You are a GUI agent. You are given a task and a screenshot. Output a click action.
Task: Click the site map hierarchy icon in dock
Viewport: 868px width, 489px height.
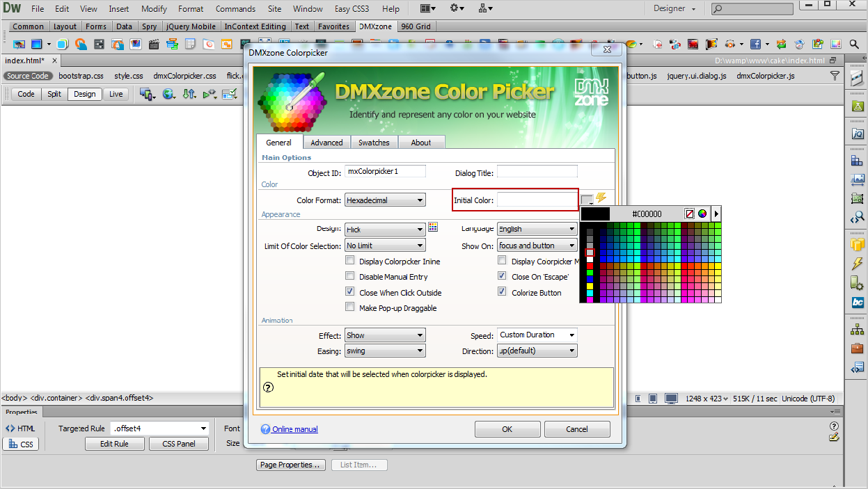pyautogui.click(x=858, y=329)
